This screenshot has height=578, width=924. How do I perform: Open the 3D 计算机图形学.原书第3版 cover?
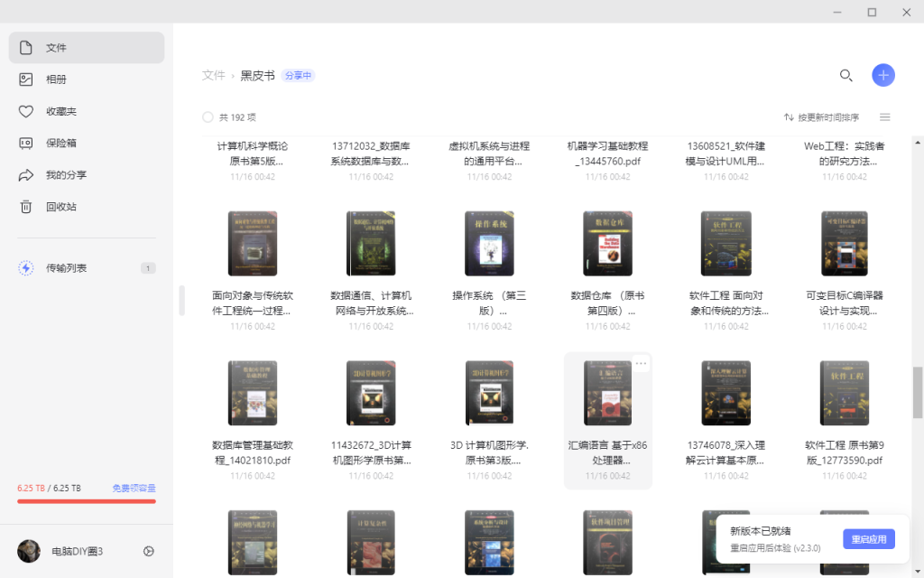tap(489, 394)
